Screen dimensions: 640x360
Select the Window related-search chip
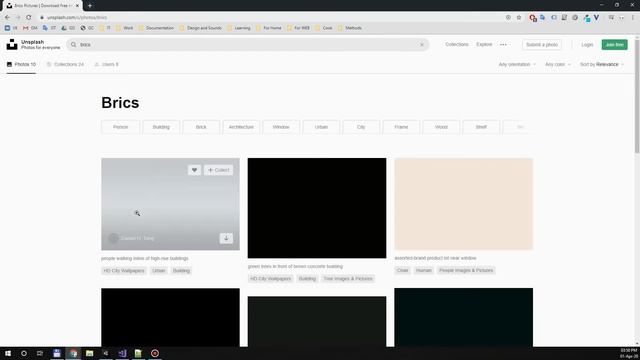(x=281, y=127)
